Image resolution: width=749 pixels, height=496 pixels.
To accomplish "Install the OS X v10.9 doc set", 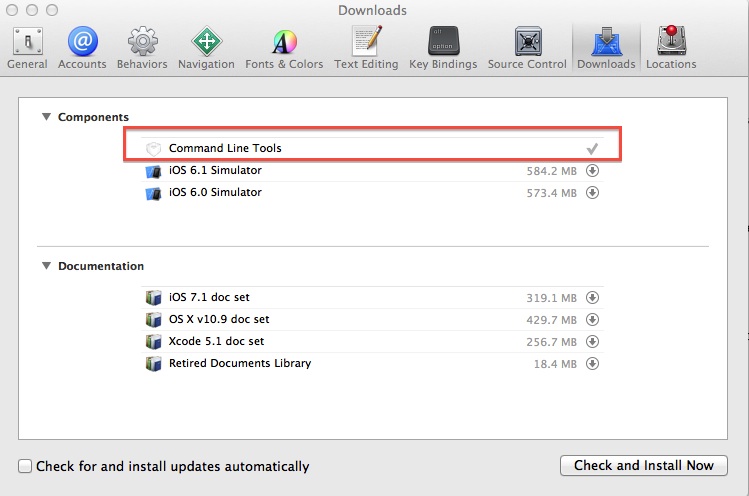I will pos(592,319).
